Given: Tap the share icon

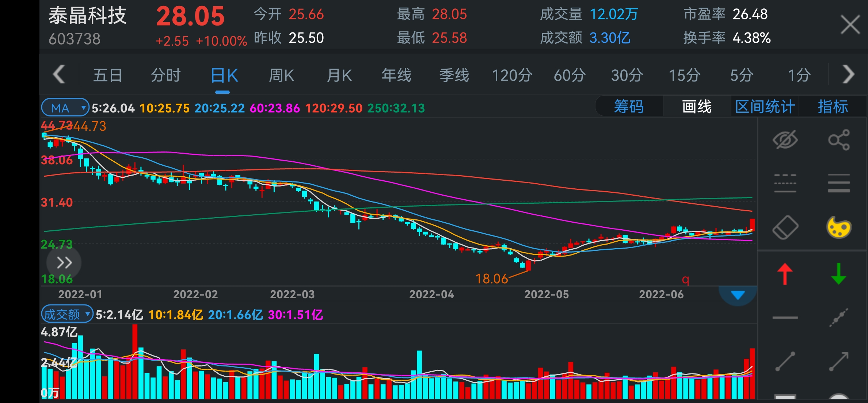Looking at the screenshot, I should pos(839,140).
